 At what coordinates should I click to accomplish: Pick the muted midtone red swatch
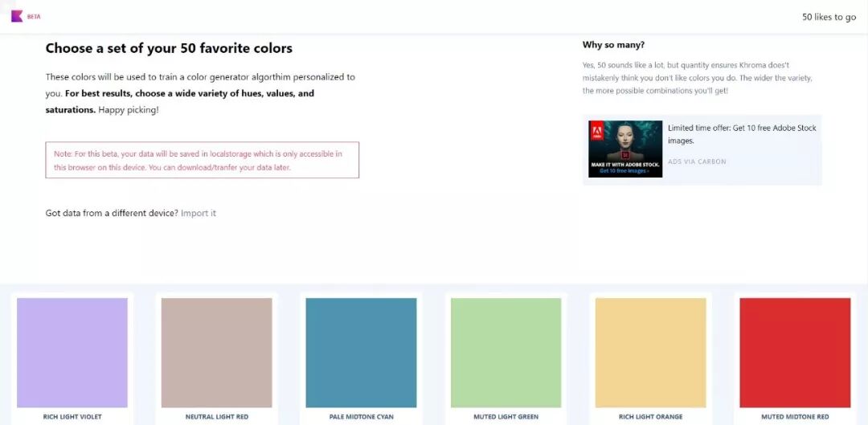(795, 353)
